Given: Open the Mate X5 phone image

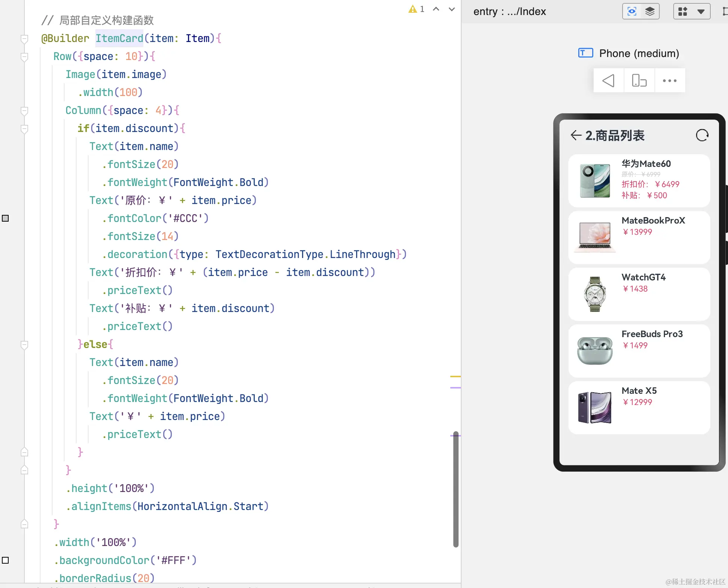Looking at the screenshot, I should point(595,407).
